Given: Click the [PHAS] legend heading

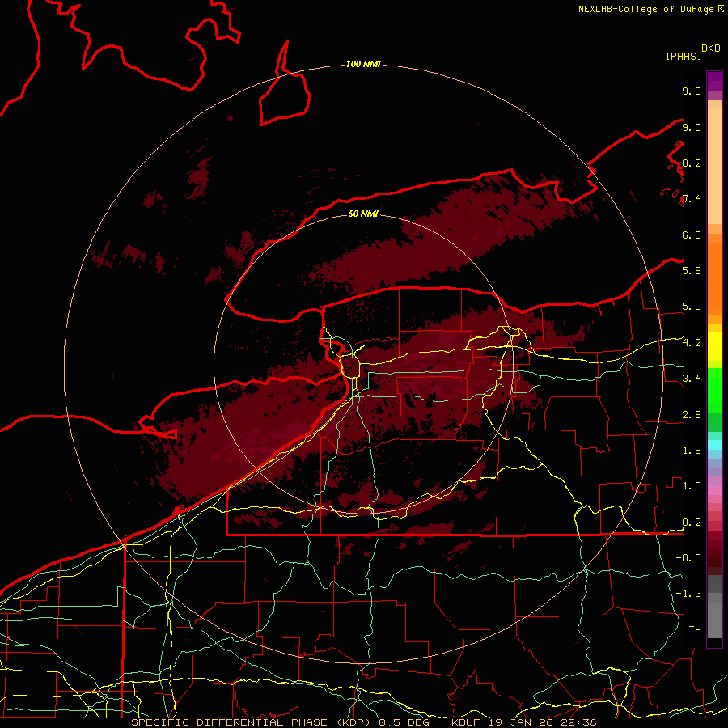Looking at the screenshot, I should point(684,56).
